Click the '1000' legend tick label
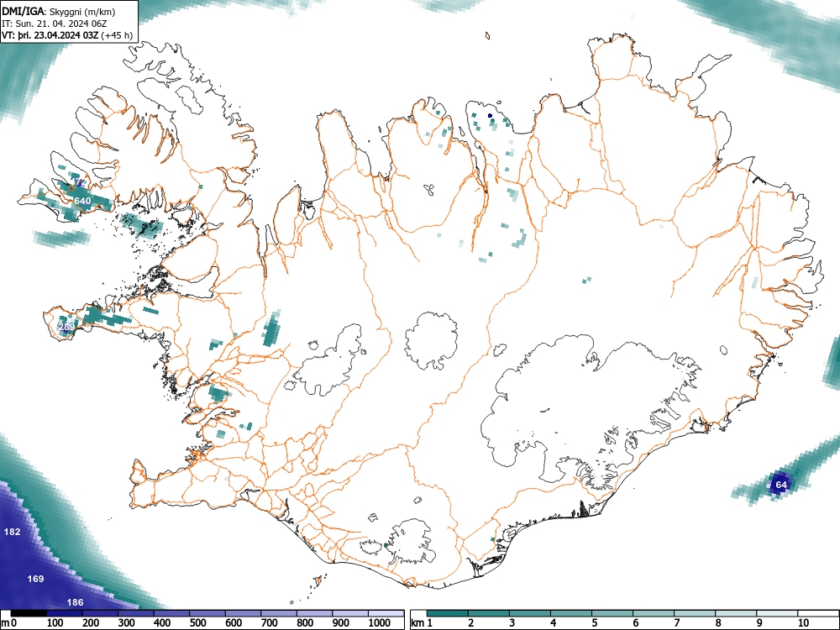This screenshot has height=630, width=840. [x=380, y=623]
